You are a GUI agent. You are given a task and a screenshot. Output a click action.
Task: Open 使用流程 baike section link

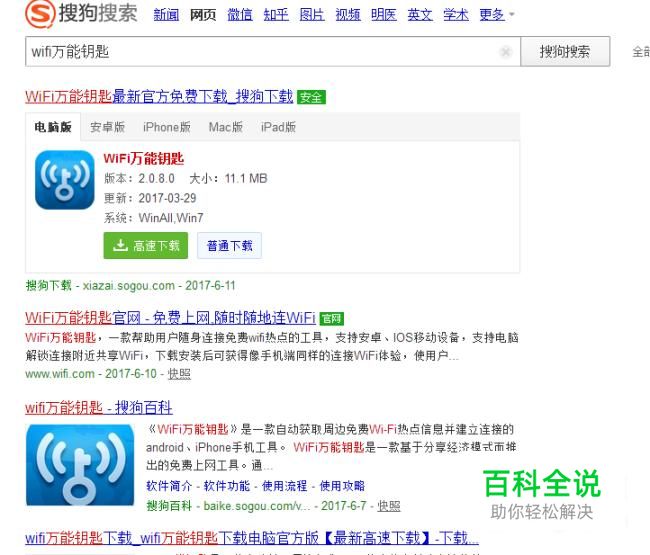(x=284, y=486)
